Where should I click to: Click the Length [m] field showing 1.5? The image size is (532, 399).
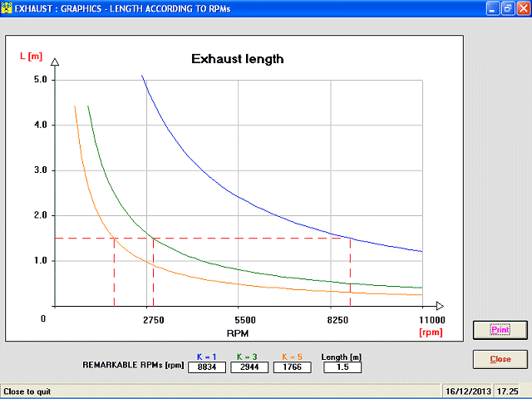pyautogui.click(x=342, y=367)
